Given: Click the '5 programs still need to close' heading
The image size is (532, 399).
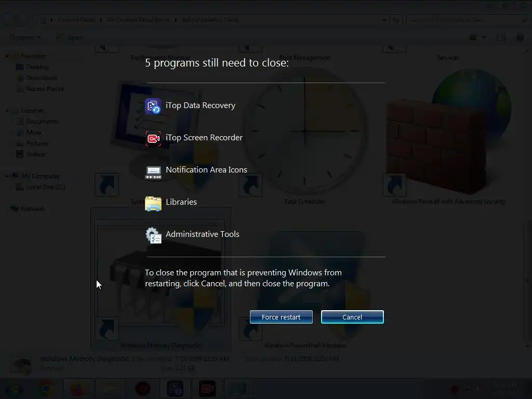Looking at the screenshot, I should point(217,63).
